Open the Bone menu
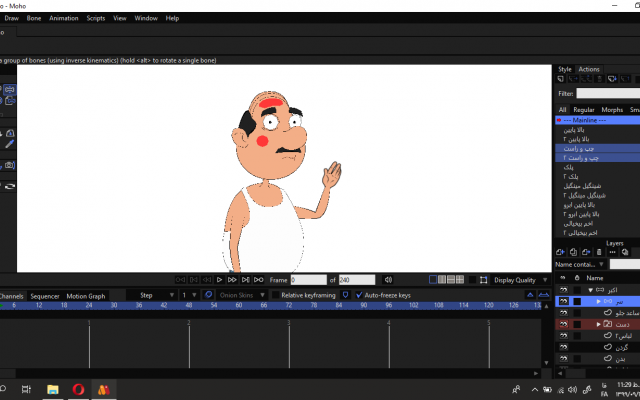This screenshot has height=400, width=640. [34, 18]
